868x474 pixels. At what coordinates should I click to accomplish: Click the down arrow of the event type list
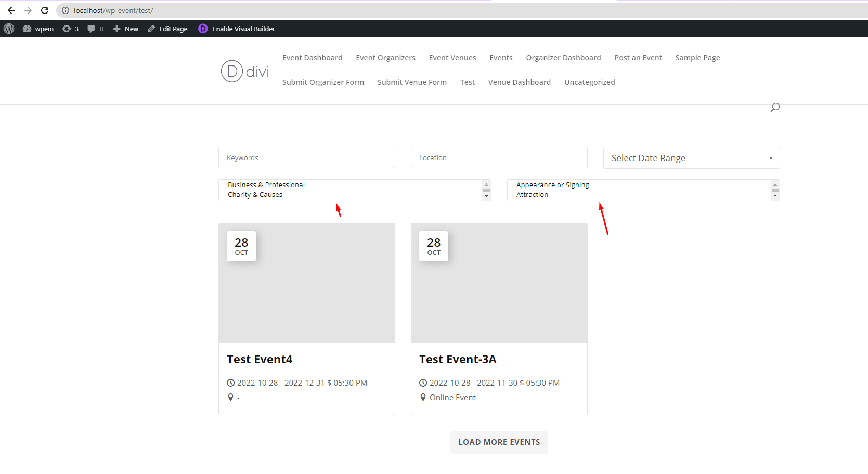(x=775, y=196)
